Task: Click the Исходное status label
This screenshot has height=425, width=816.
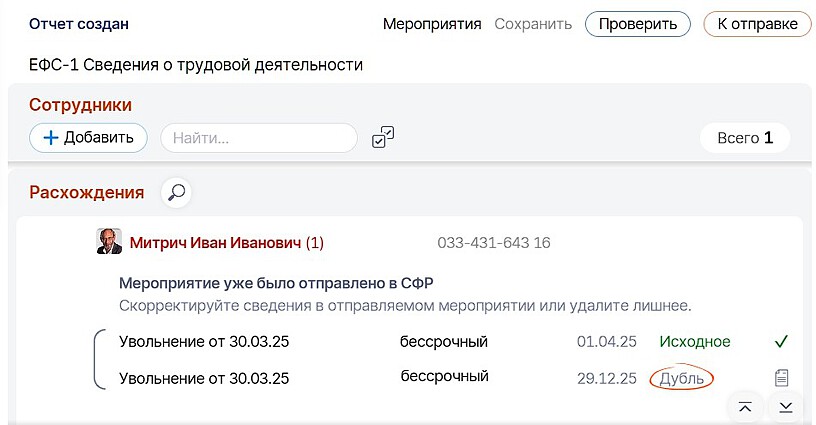Action: [x=694, y=342]
